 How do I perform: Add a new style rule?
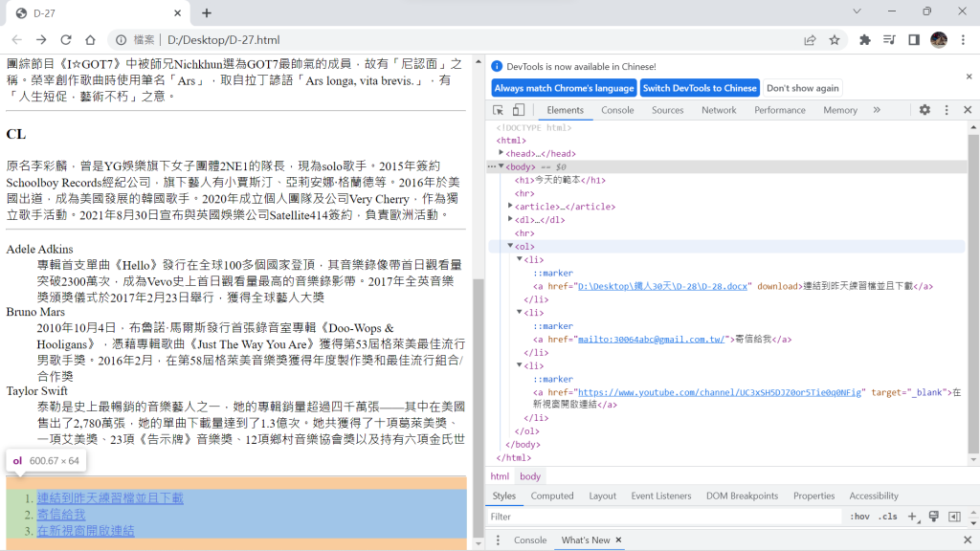click(x=912, y=517)
